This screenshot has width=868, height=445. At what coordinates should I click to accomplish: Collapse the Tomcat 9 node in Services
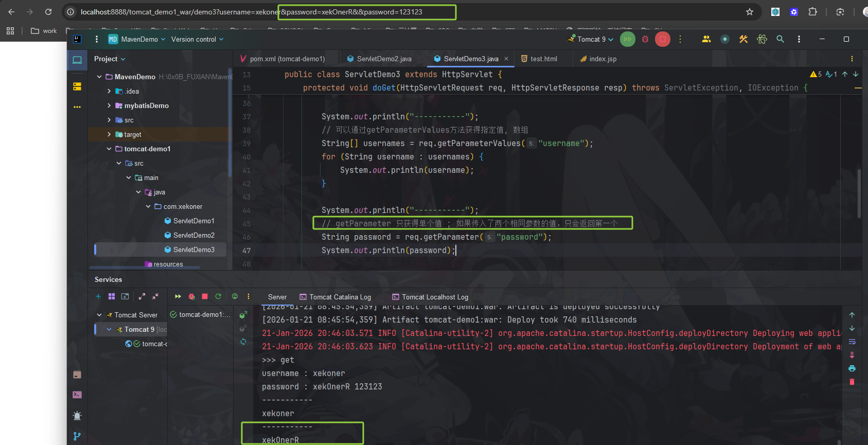point(109,329)
